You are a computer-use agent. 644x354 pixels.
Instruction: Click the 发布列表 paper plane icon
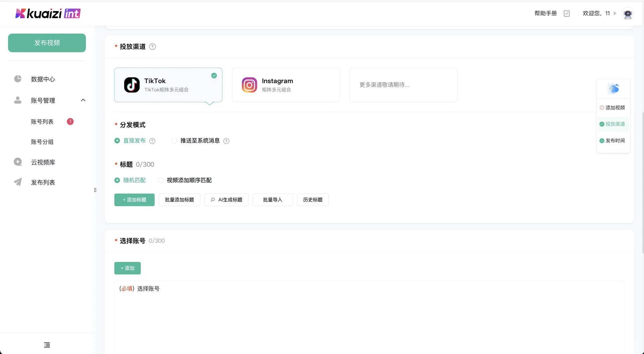pyautogui.click(x=17, y=182)
